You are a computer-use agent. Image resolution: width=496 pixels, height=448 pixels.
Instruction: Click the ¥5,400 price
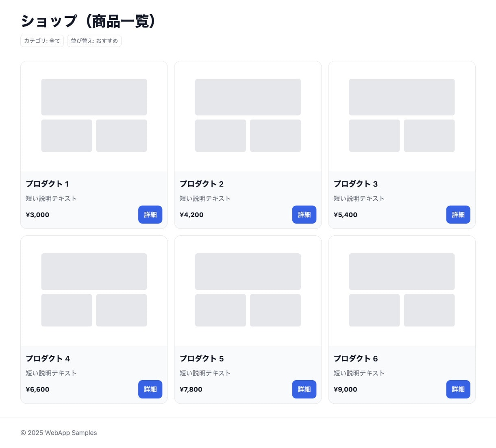pyautogui.click(x=346, y=215)
